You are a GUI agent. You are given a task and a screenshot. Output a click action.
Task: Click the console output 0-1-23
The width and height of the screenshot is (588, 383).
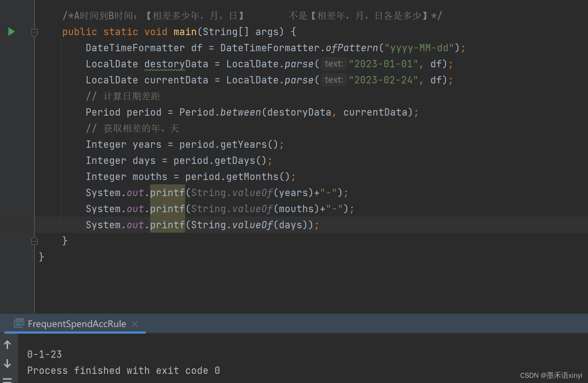click(x=45, y=354)
